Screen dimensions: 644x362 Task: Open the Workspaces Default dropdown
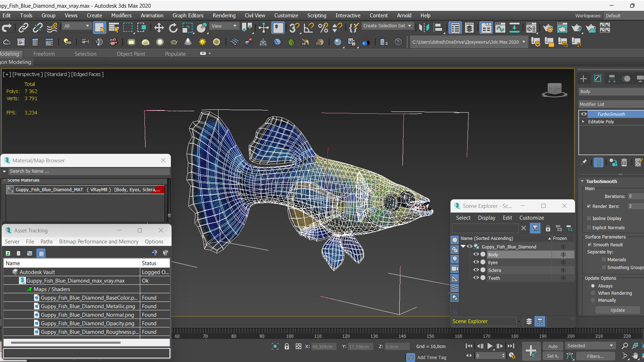tap(624, 16)
